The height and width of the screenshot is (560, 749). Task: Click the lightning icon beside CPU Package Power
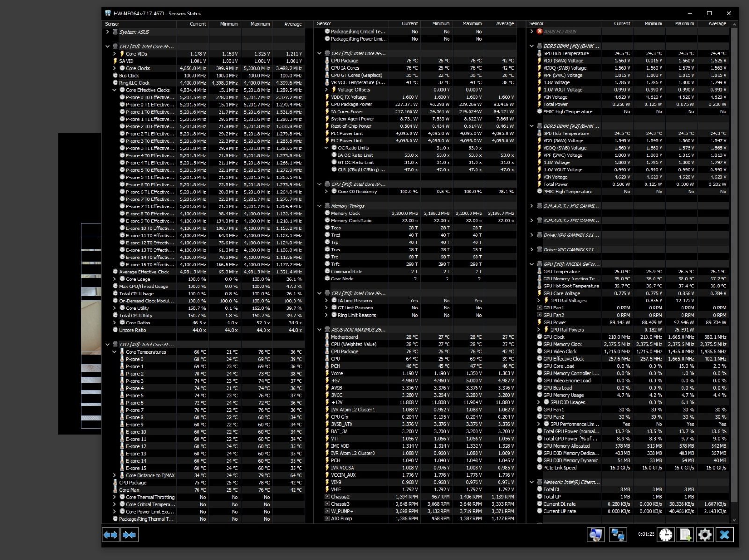tap(327, 104)
